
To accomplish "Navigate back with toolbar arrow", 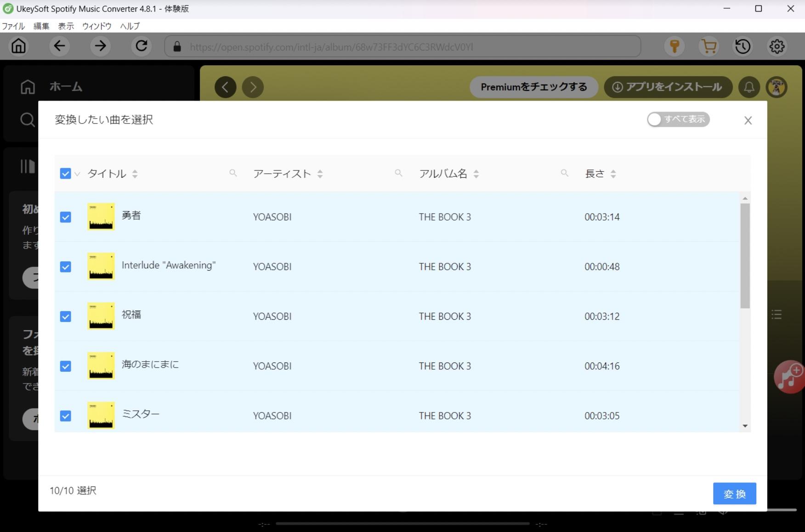I will (60, 46).
